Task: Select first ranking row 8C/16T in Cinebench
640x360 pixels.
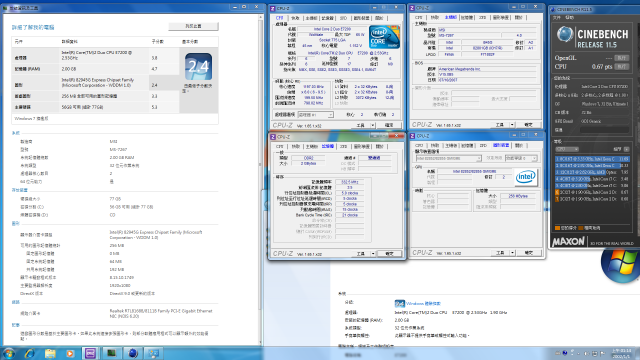Action: pos(592,159)
